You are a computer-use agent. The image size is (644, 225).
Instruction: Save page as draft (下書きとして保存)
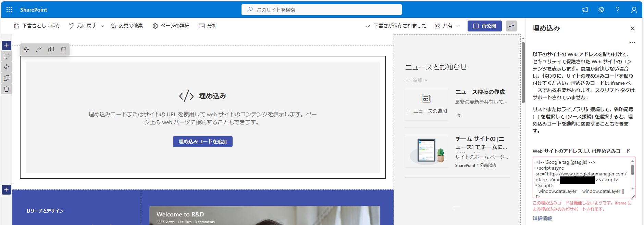coord(37,26)
